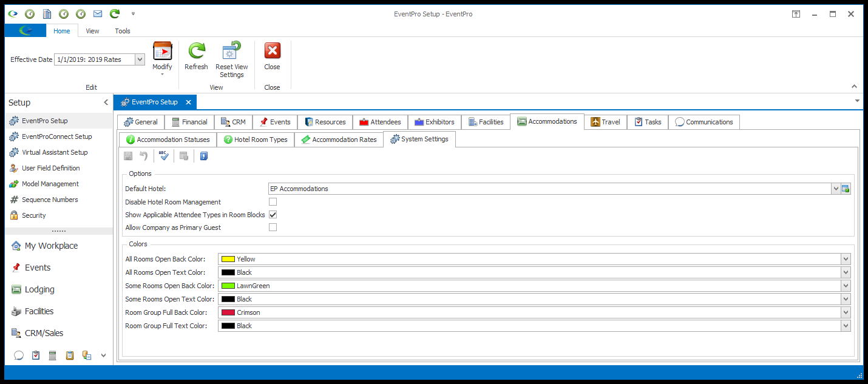Open the All Rooms Open Back Color dropdown
The image size is (868, 384).
[x=846, y=259]
